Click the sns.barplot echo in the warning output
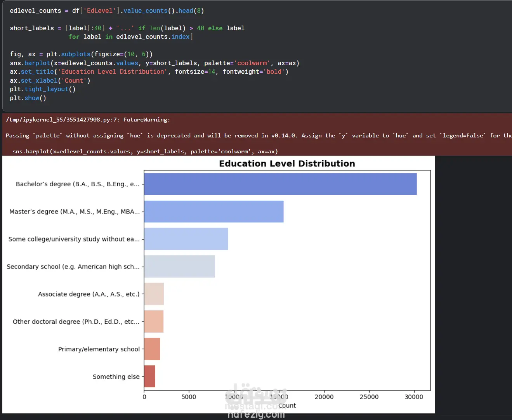512x420 pixels. point(145,151)
